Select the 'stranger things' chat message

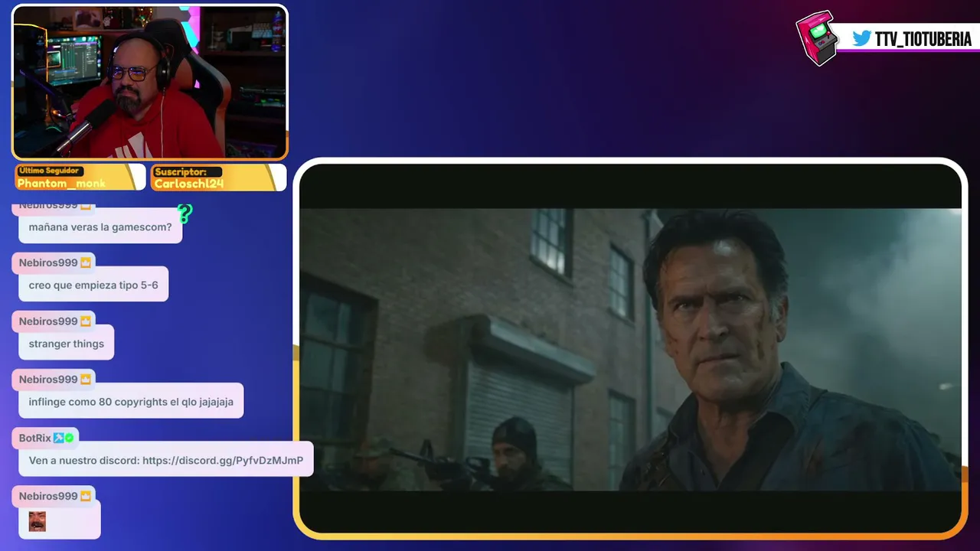67,344
